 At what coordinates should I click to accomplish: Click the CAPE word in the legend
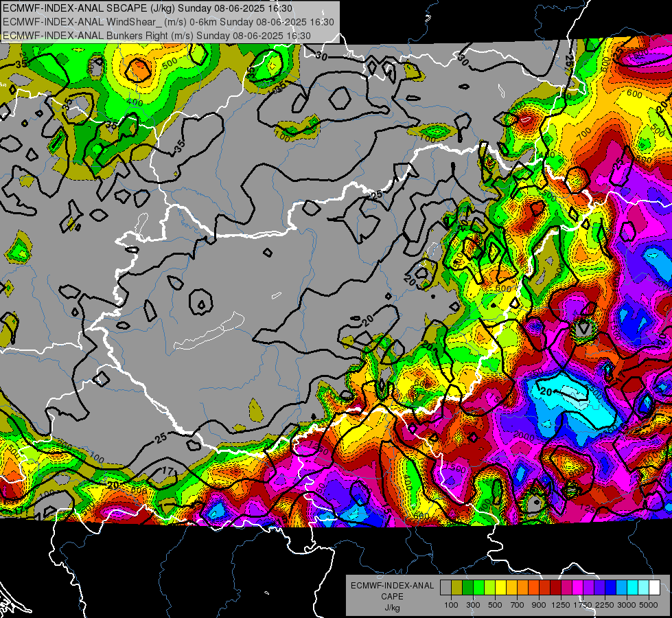pos(392,597)
